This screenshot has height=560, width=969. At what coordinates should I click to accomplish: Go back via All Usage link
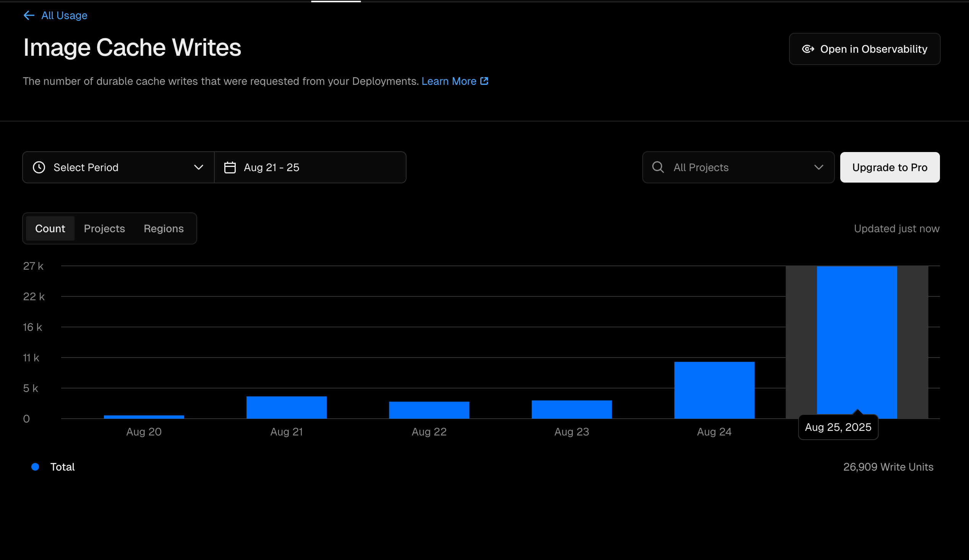[64, 15]
